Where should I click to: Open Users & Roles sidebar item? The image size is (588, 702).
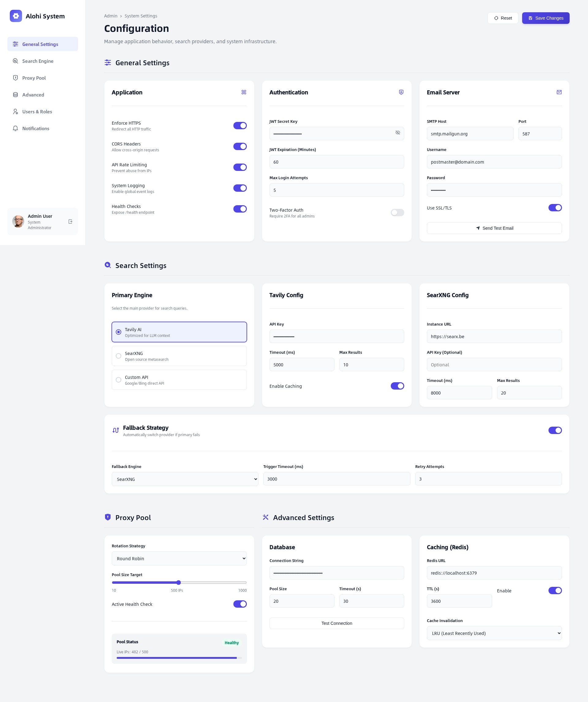pyautogui.click(x=37, y=112)
